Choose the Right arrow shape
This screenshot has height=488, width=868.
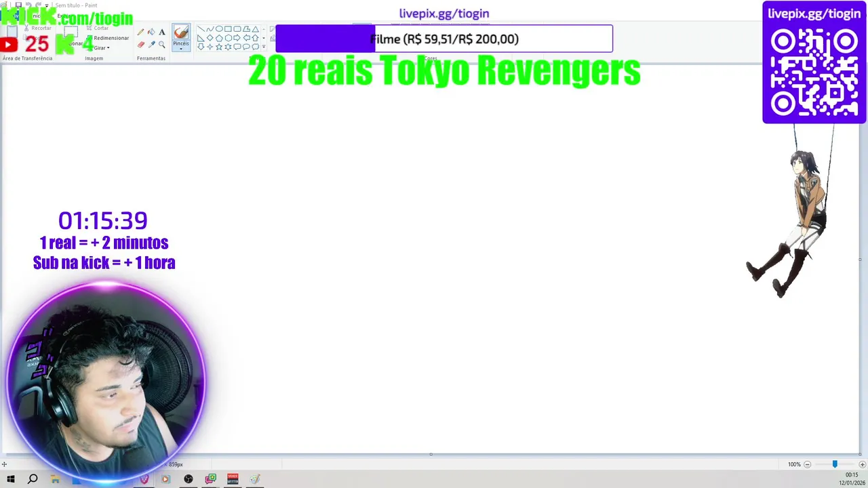pyautogui.click(x=237, y=38)
